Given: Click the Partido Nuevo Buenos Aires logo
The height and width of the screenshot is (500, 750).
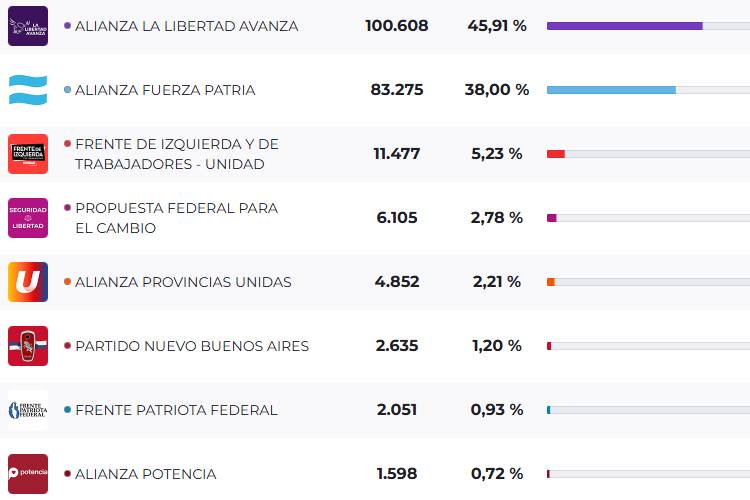Looking at the screenshot, I should 27,346.
